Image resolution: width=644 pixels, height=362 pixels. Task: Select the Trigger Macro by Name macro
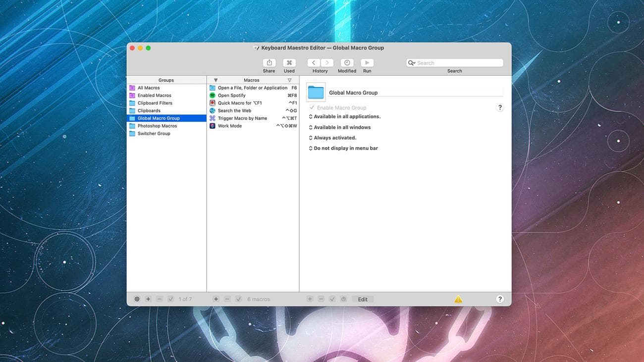click(242, 118)
